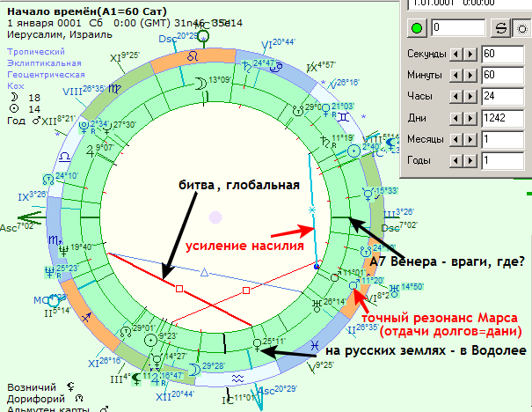Click the Sun glyph at 9°23'
The height and width of the screenshot is (412, 532).
(150, 340)
